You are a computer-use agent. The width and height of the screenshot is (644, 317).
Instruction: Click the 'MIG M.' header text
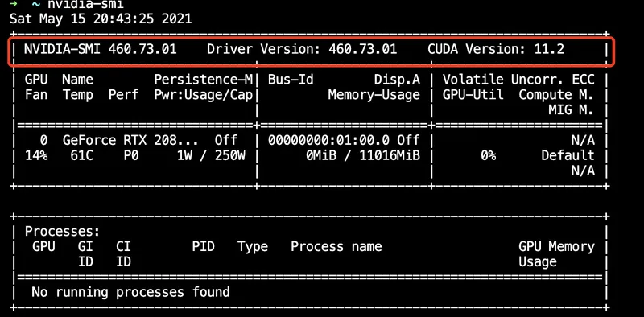click(x=572, y=110)
